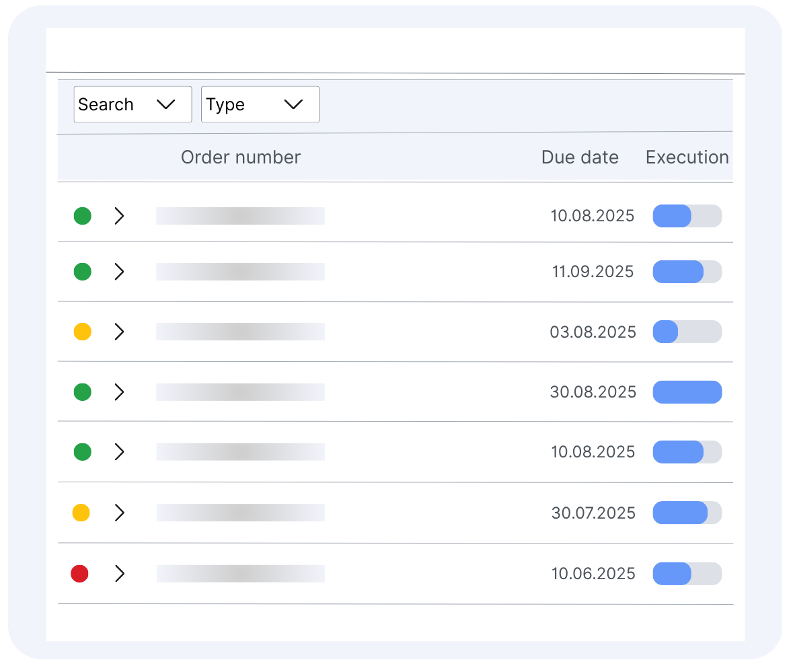Image resolution: width=793 pixels, height=672 pixels.
Task: Expand the first order row details
Action: coord(120,216)
